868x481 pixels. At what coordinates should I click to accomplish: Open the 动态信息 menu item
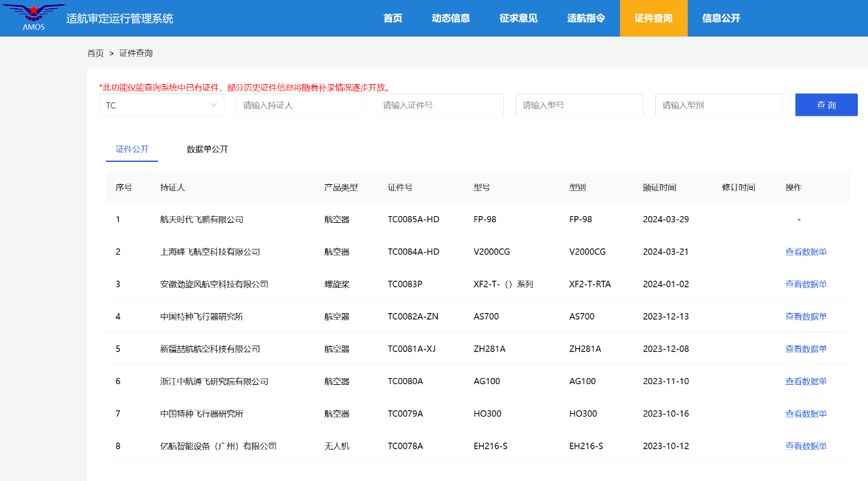tap(451, 18)
